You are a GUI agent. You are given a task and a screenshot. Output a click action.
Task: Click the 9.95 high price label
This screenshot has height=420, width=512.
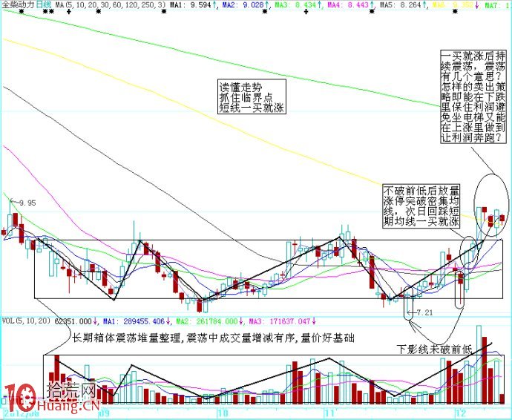pos(27,203)
